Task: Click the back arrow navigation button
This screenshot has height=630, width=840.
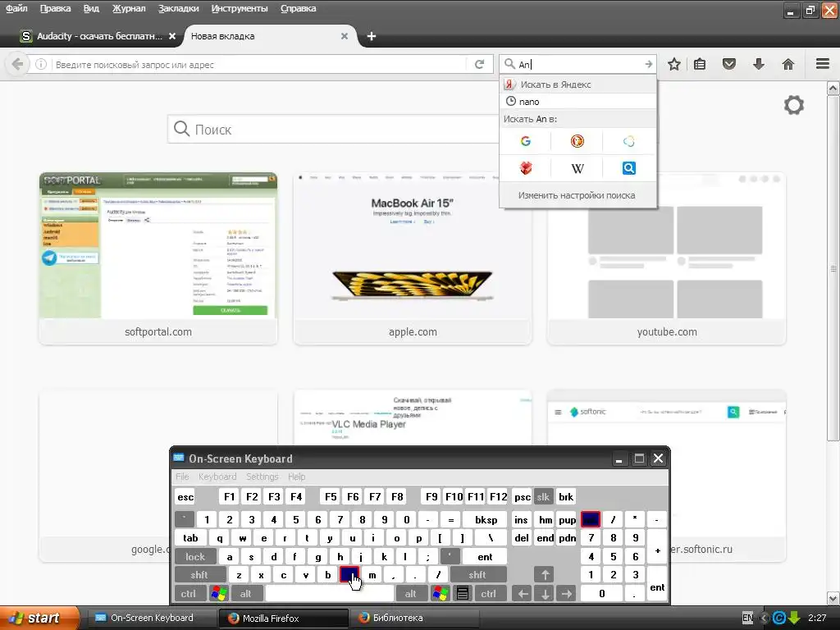Action: (x=17, y=64)
